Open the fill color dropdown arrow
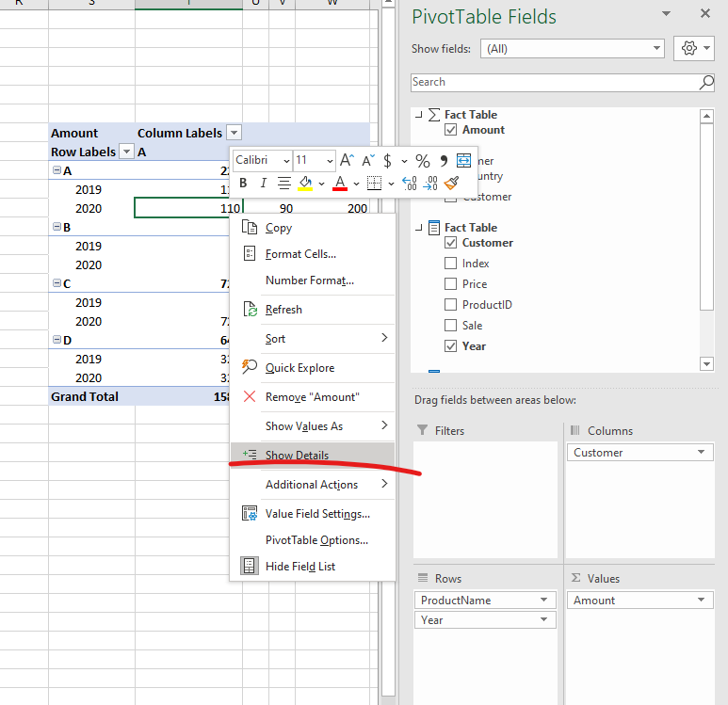The width and height of the screenshot is (728, 705). click(x=321, y=184)
